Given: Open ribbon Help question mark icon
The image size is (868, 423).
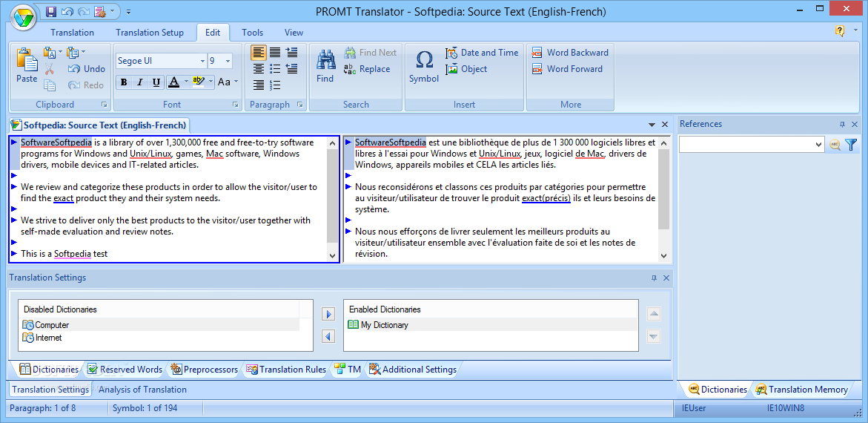Looking at the screenshot, I should [840, 31].
